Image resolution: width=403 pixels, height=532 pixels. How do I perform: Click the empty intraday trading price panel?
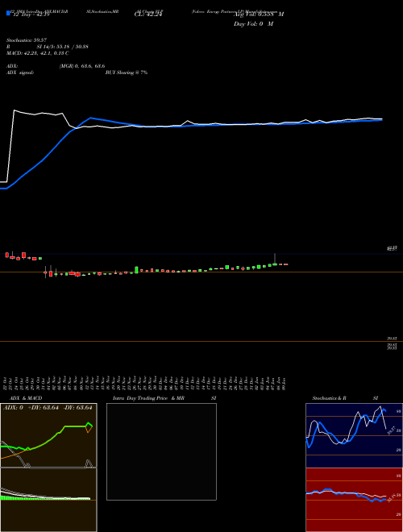click(161, 451)
